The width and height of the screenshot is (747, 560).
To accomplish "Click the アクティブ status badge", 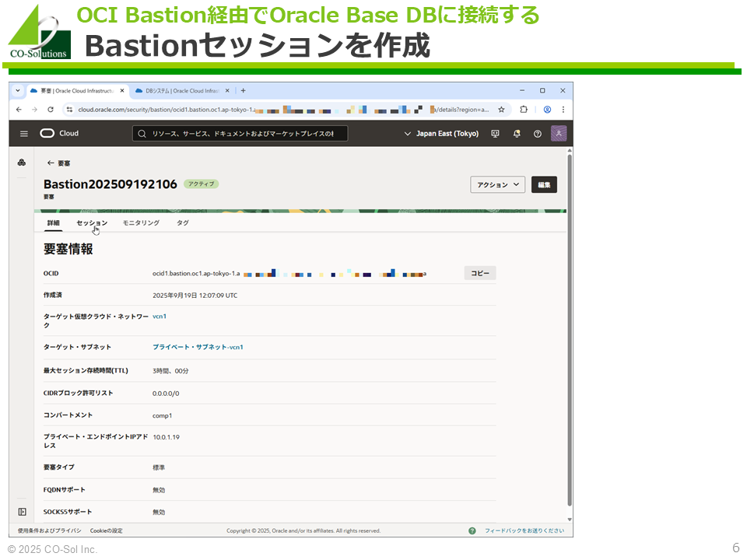I will 201,184.
